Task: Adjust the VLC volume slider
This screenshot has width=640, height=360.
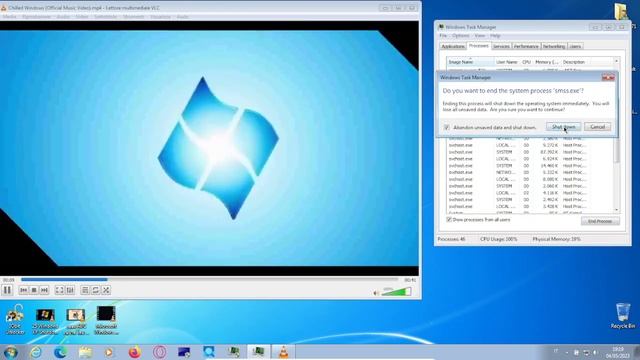Action: point(396,291)
